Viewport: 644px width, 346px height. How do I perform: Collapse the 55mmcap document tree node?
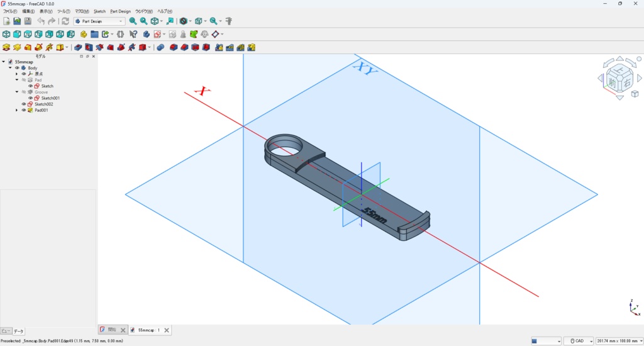click(x=4, y=62)
